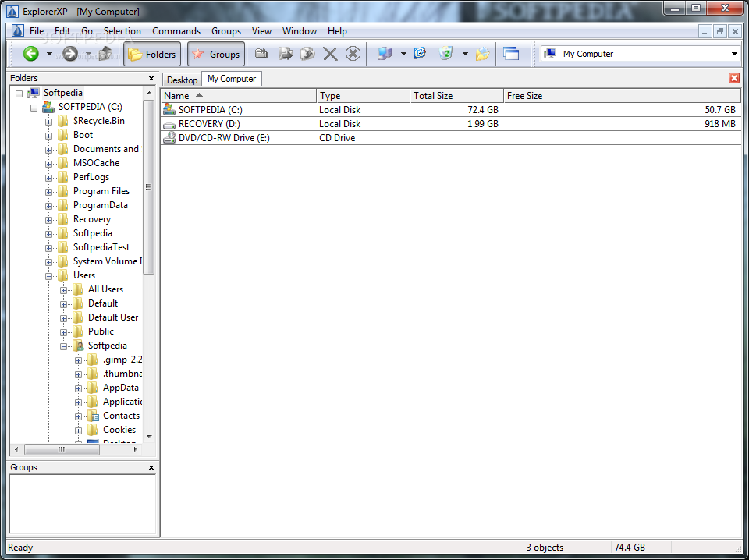This screenshot has width=749, height=560.
Task: Expand the $Recycle.Bin tree node
Action: coord(48,122)
